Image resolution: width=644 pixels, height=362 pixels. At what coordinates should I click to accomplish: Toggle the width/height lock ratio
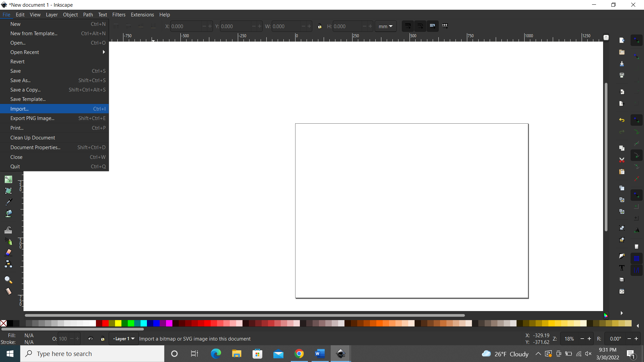(x=320, y=26)
